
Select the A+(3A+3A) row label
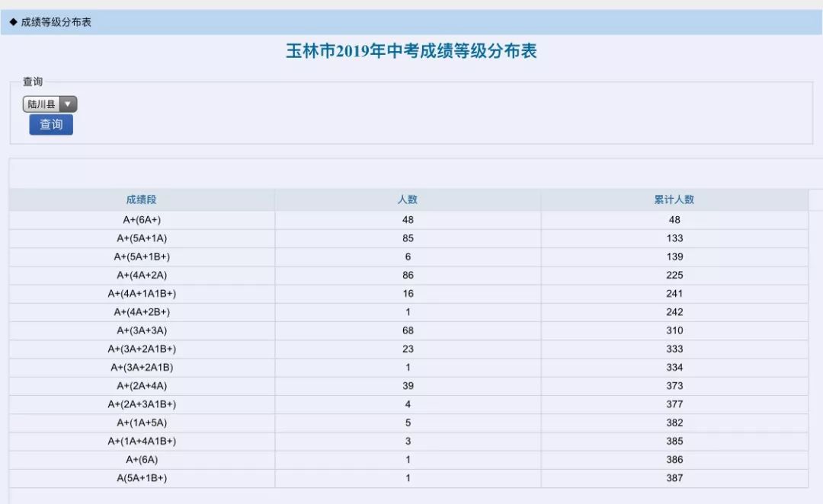pyautogui.click(x=142, y=330)
